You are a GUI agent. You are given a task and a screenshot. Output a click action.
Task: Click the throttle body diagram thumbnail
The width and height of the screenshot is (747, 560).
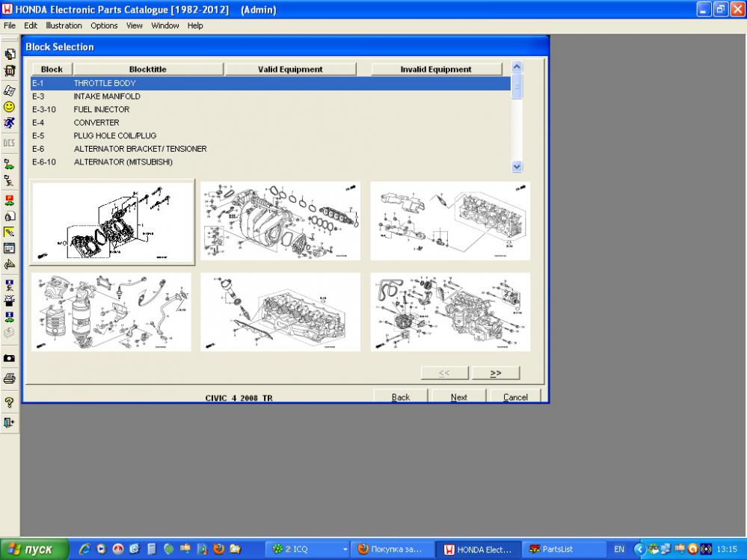tap(112, 221)
